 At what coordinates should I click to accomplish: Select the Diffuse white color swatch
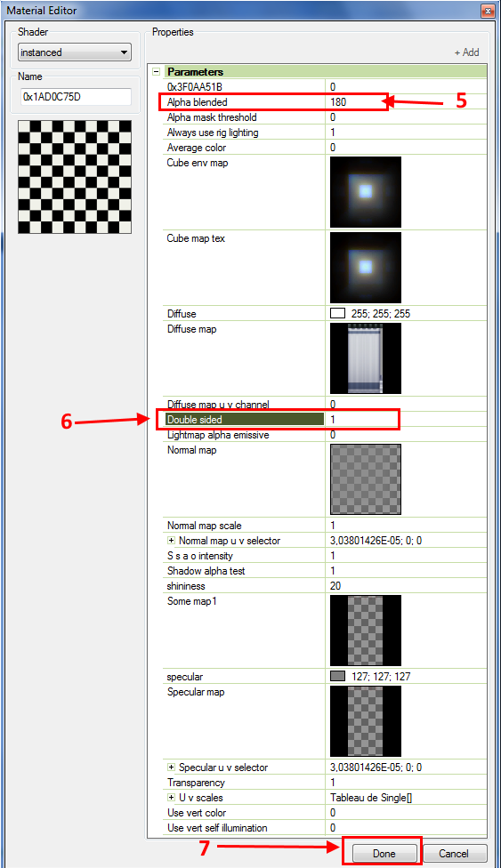tap(337, 314)
